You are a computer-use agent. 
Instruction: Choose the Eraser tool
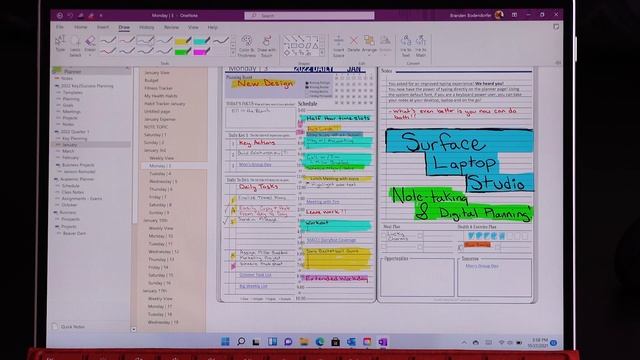pos(90,44)
